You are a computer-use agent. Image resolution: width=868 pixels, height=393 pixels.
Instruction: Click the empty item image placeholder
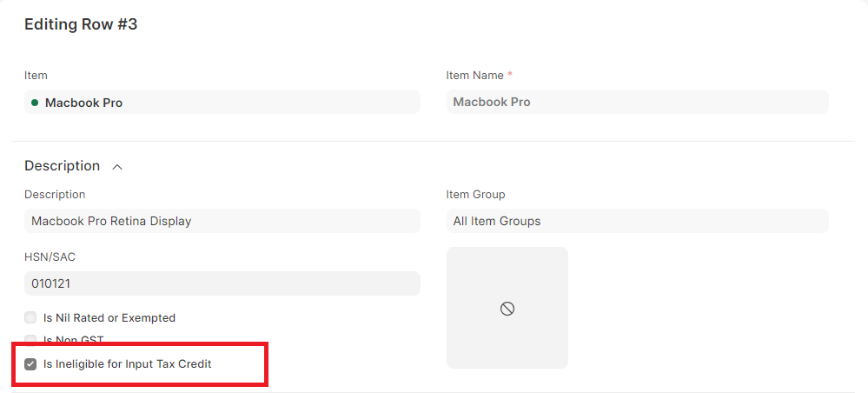pyautogui.click(x=507, y=308)
